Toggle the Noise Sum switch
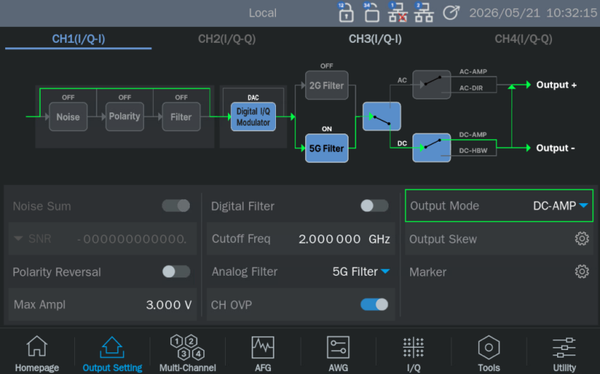 (x=176, y=206)
